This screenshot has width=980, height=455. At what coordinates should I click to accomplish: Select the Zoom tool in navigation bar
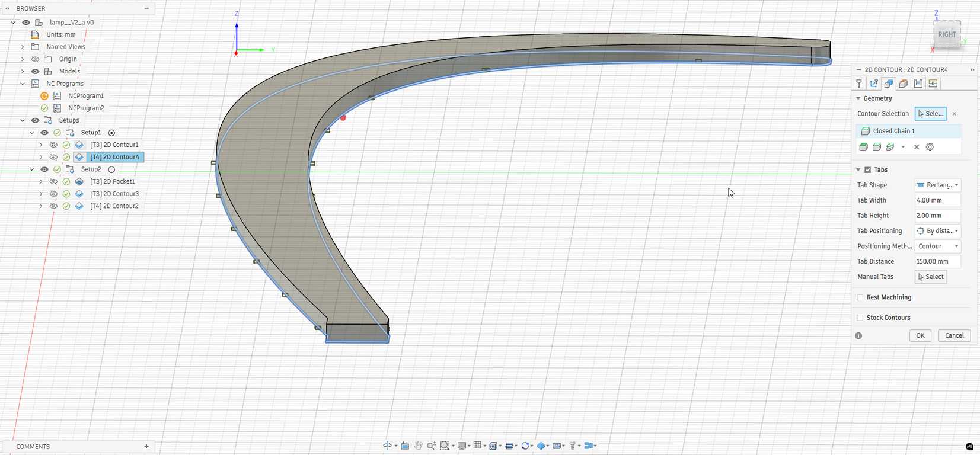431,446
